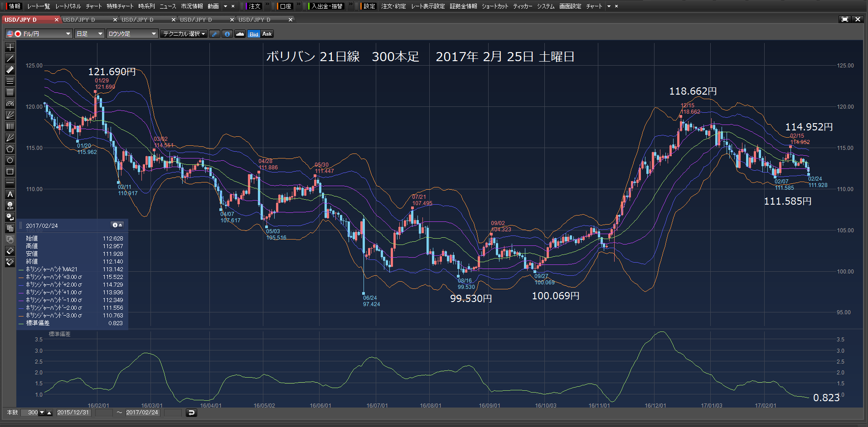Open the smiley ICON stamp tool
The width and height of the screenshot is (868, 427).
(x=10, y=206)
